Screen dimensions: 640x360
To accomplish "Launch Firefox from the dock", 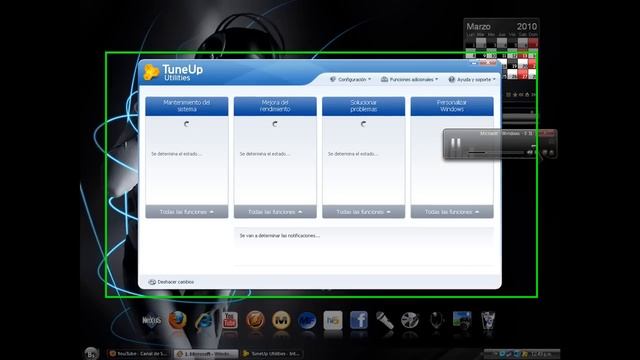I will pyautogui.click(x=178, y=320).
